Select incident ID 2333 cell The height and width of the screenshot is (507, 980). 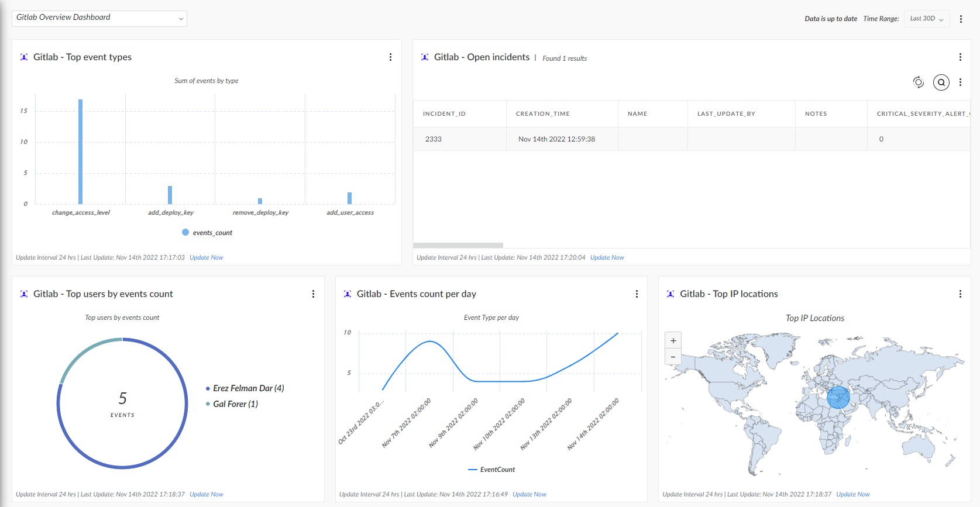click(460, 139)
